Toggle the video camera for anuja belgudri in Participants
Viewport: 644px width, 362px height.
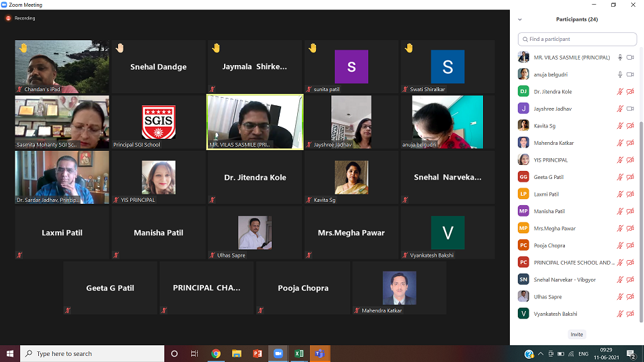pyautogui.click(x=631, y=74)
